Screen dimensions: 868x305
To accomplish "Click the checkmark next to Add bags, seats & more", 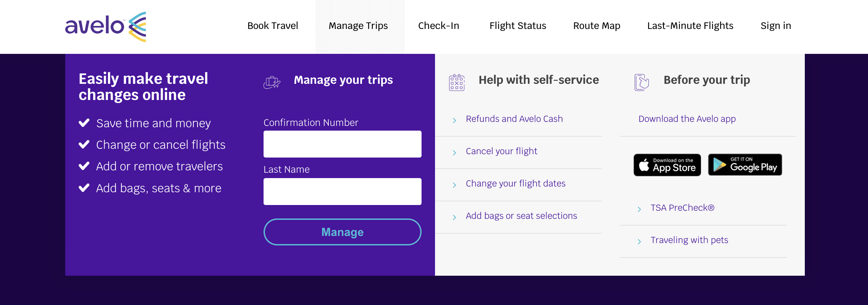I will (84, 188).
